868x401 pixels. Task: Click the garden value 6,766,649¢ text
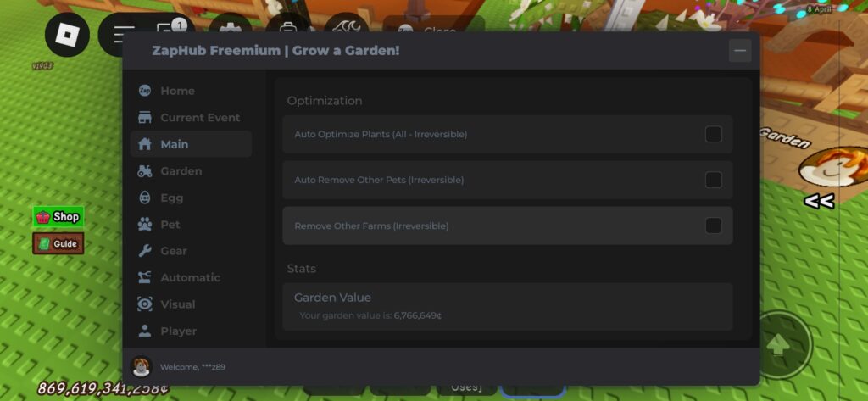pos(418,315)
